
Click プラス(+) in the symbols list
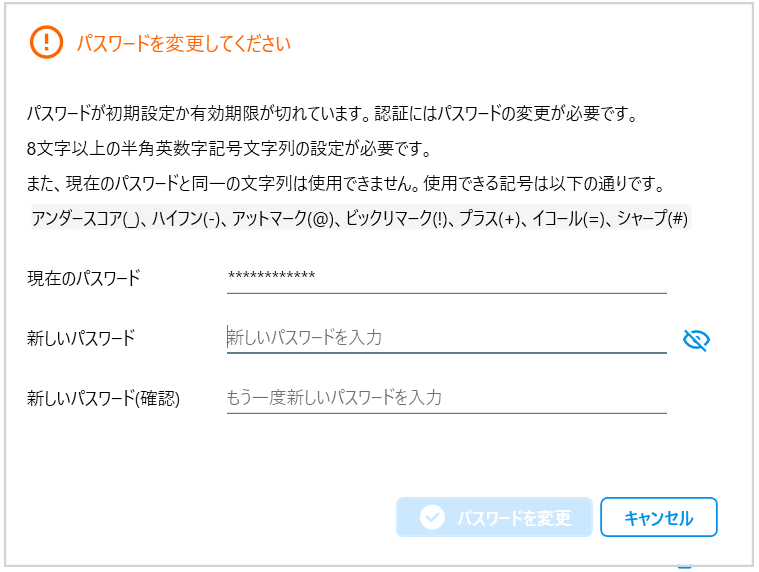coord(490,219)
